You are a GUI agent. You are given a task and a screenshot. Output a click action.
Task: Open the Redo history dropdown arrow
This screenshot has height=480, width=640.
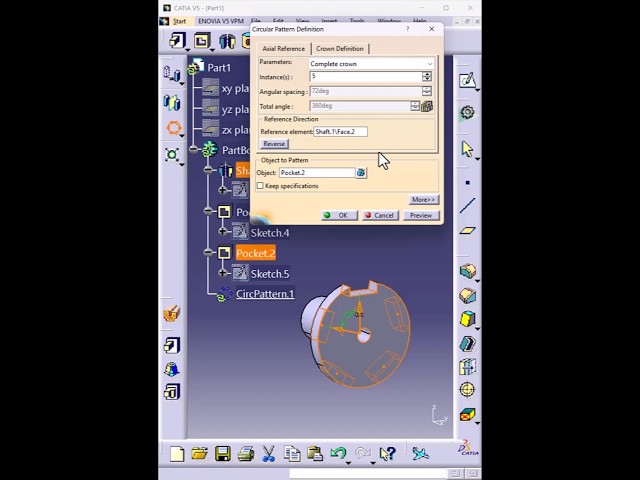(x=373, y=463)
